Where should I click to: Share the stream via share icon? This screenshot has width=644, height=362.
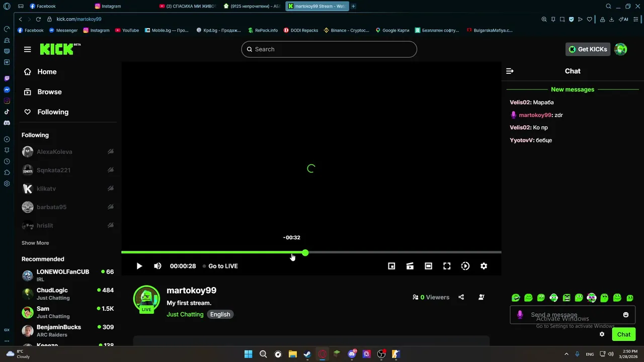click(x=461, y=297)
